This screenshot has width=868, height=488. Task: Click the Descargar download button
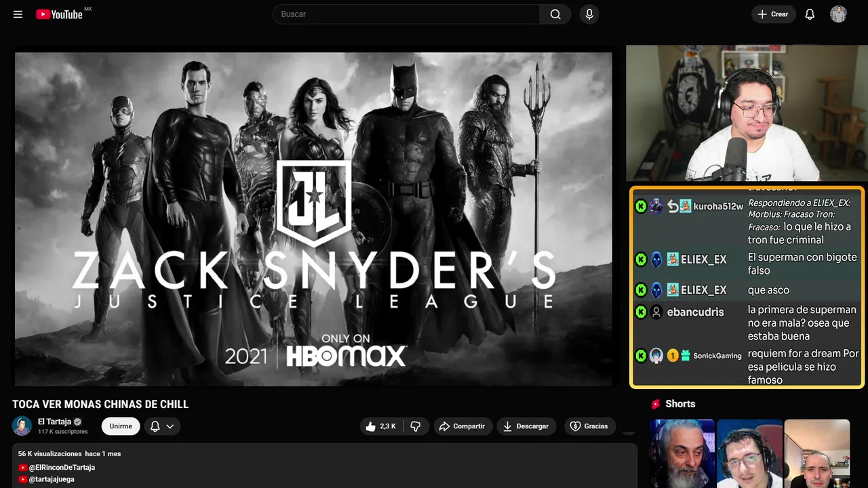(x=526, y=426)
